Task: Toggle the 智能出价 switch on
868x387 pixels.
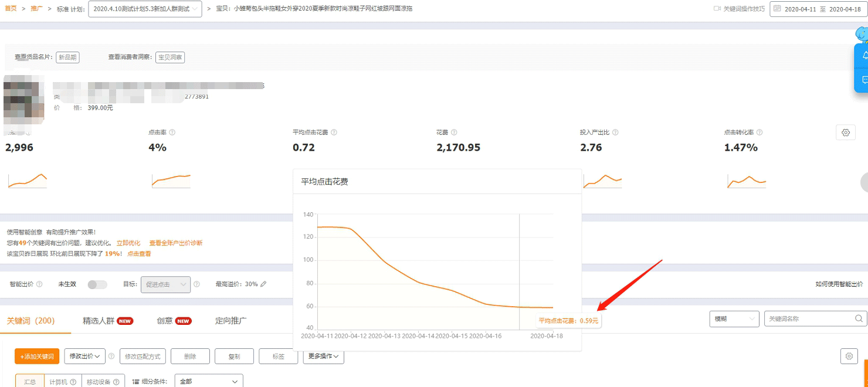Action: click(x=97, y=284)
